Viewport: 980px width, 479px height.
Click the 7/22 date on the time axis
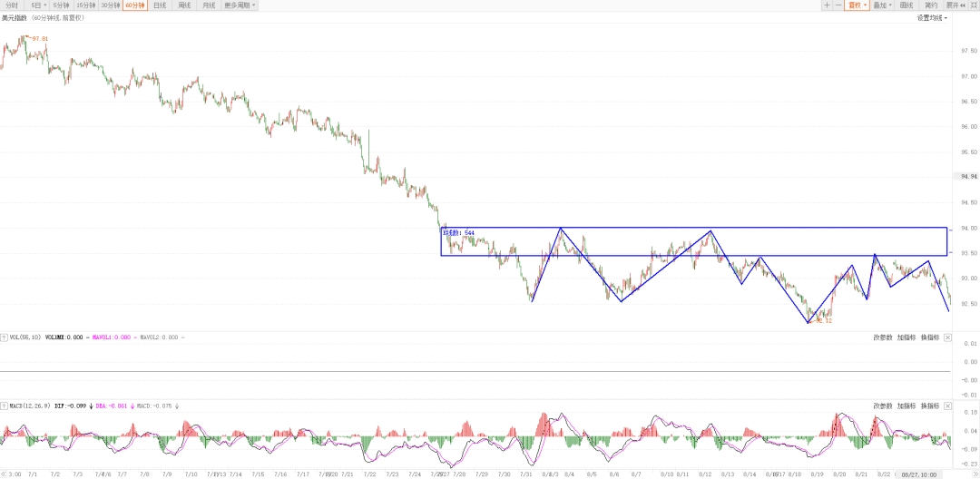point(369,474)
